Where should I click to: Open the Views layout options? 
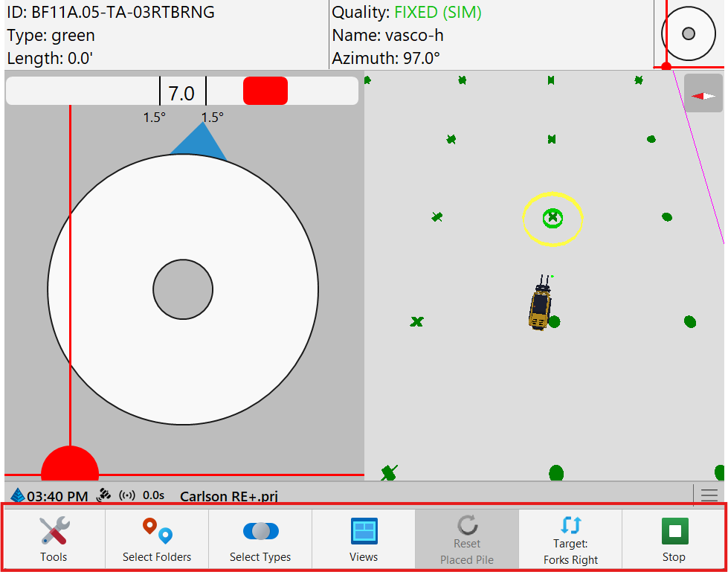coord(364,539)
